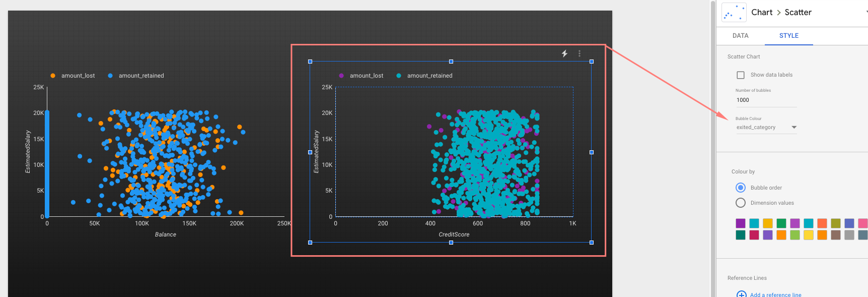Image resolution: width=868 pixels, height=297 pixels.
Task: Enable the Show data labels checkbox
Action: pyautogui.click(x=741, y=75)
